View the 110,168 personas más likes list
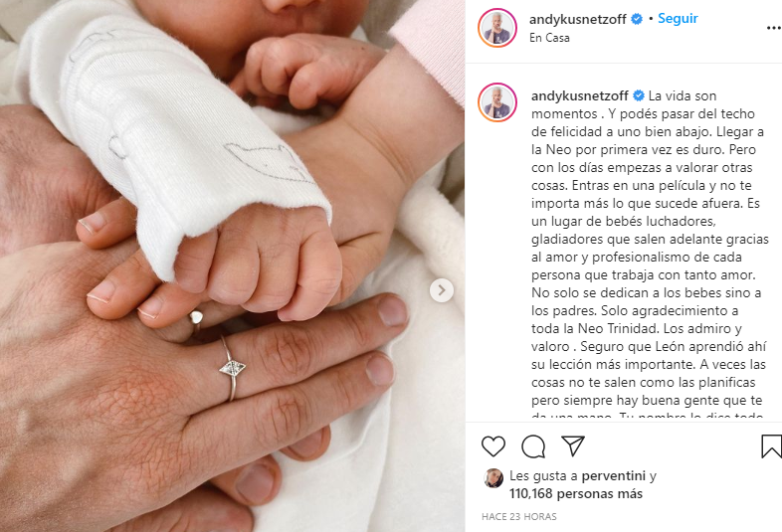782x532 pixels. pos(576,494)
